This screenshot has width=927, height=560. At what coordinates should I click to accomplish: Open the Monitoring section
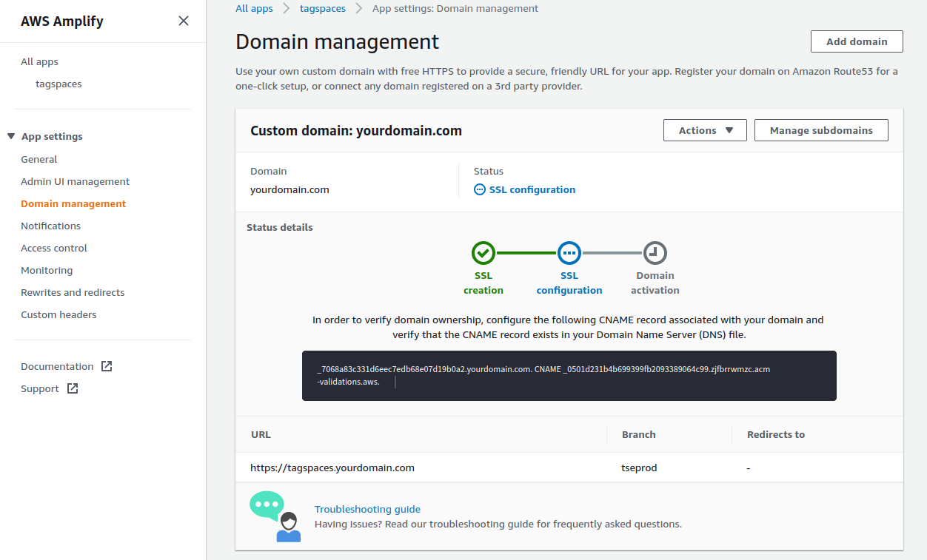click(47, 270)
